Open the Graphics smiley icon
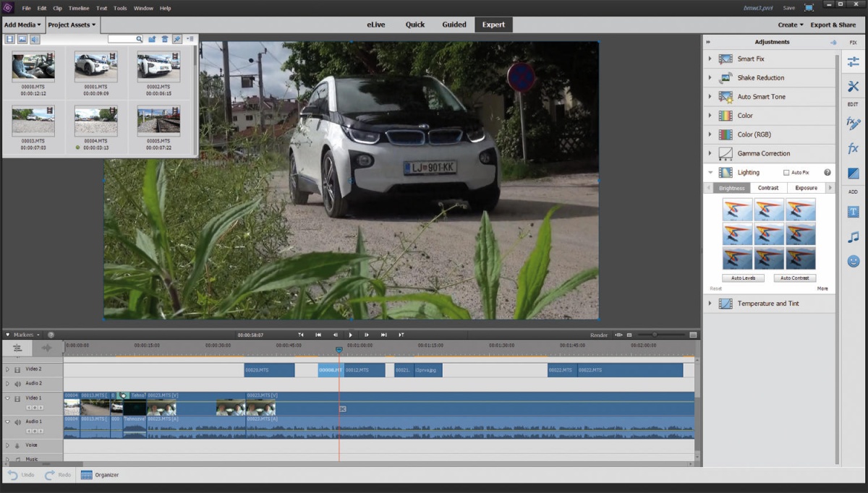The height and width of the screenshot is (493, 868). [x=854, y=262]
